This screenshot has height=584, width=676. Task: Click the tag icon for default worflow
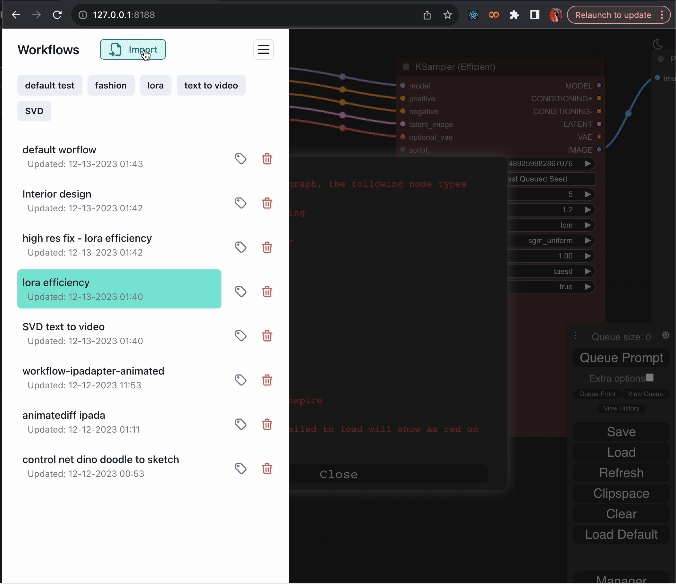point(240,158)
